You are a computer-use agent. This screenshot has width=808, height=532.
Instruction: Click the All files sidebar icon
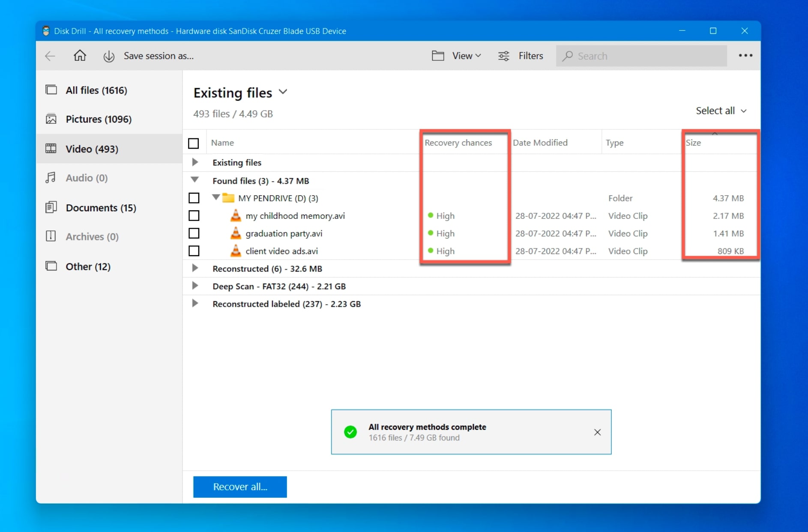coord(51,90)
